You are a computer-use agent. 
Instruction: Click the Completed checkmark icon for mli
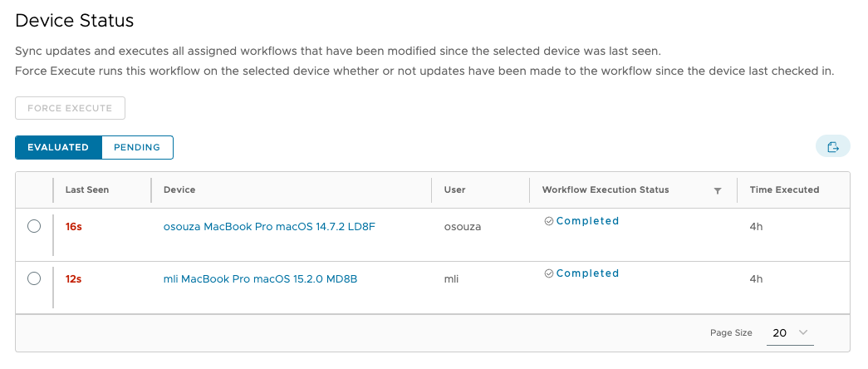pyautogui.click(x=548, y=273)
